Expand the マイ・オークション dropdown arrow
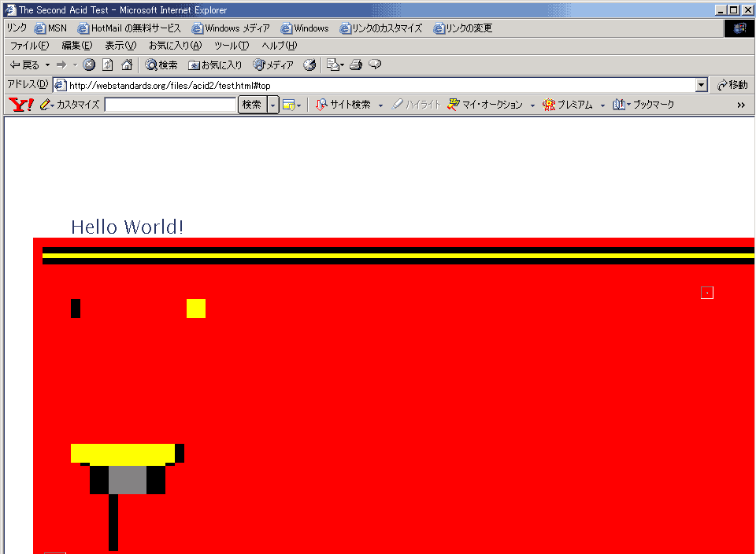This screenshot has height=554, width=756. pos(532,105)
